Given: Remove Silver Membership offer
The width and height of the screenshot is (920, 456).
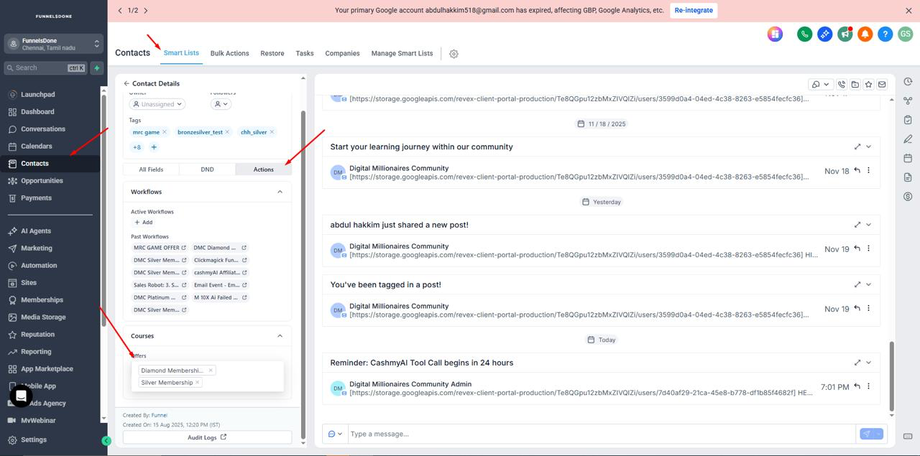Looking at the screenshot, I should click(198, 382).
